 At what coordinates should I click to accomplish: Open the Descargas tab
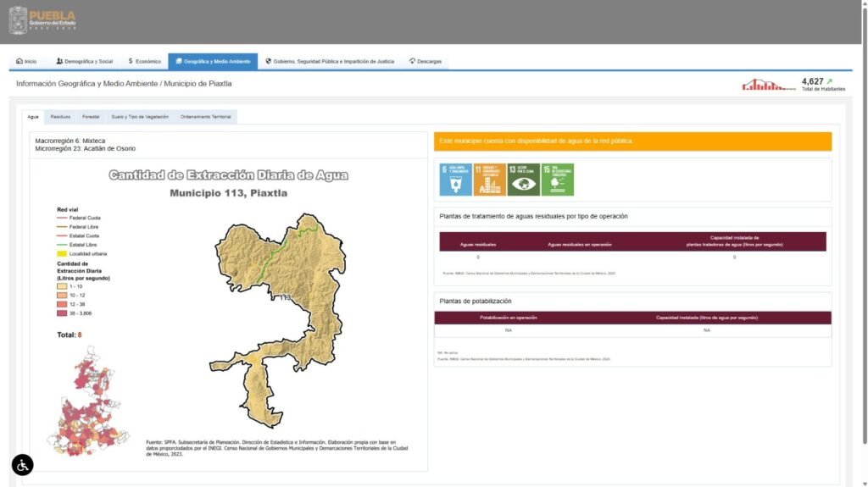click(x=424, y=62)
